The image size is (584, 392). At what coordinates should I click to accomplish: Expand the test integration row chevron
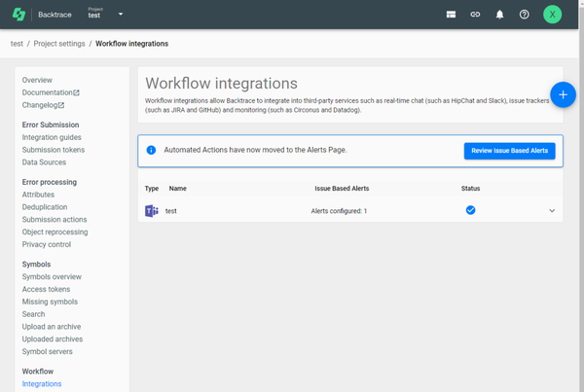point(552,210)
